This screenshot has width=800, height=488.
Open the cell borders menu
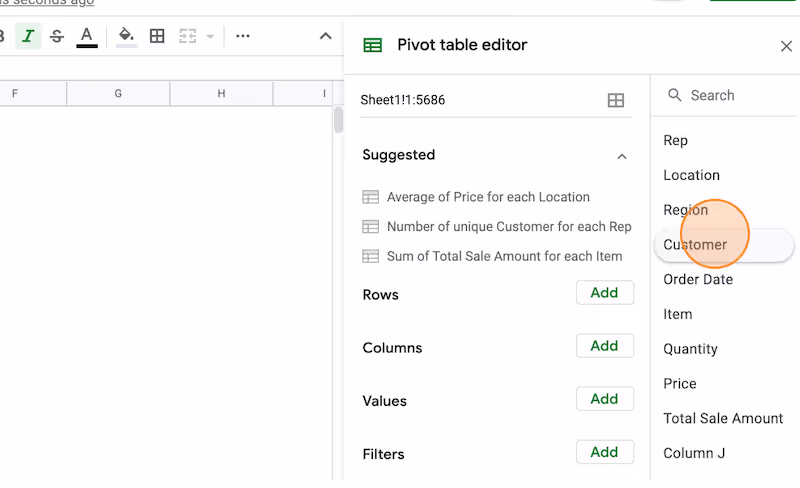[x=157, y=36]
